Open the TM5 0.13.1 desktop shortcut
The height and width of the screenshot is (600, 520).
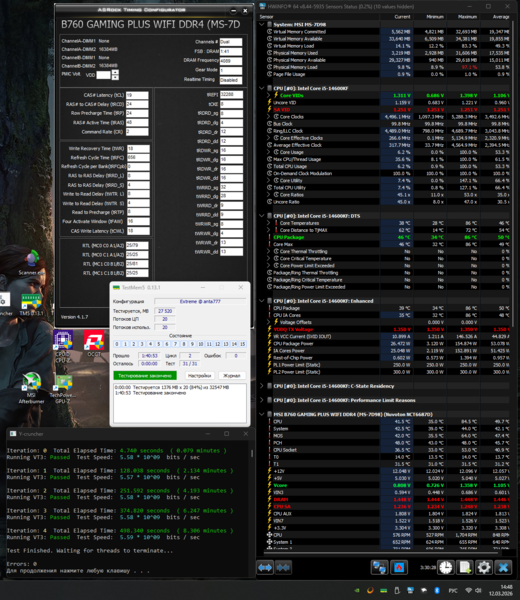(x=31, y=305)
